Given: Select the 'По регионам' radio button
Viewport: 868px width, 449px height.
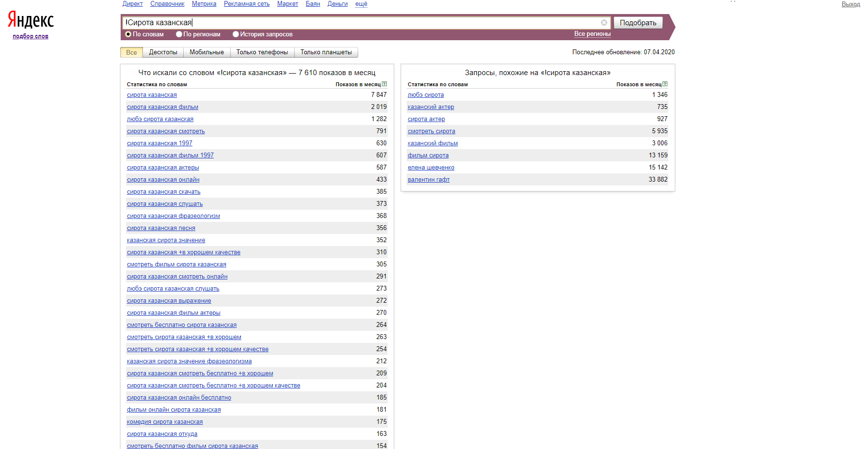Looking at the screenshot, I should click(x=179, y=34).
